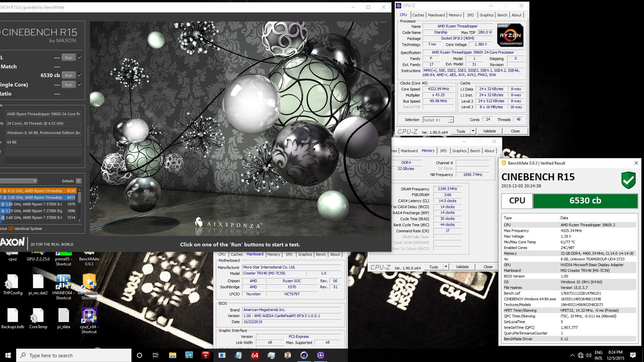Click the network globe tray icon

[x=581, y=355]
